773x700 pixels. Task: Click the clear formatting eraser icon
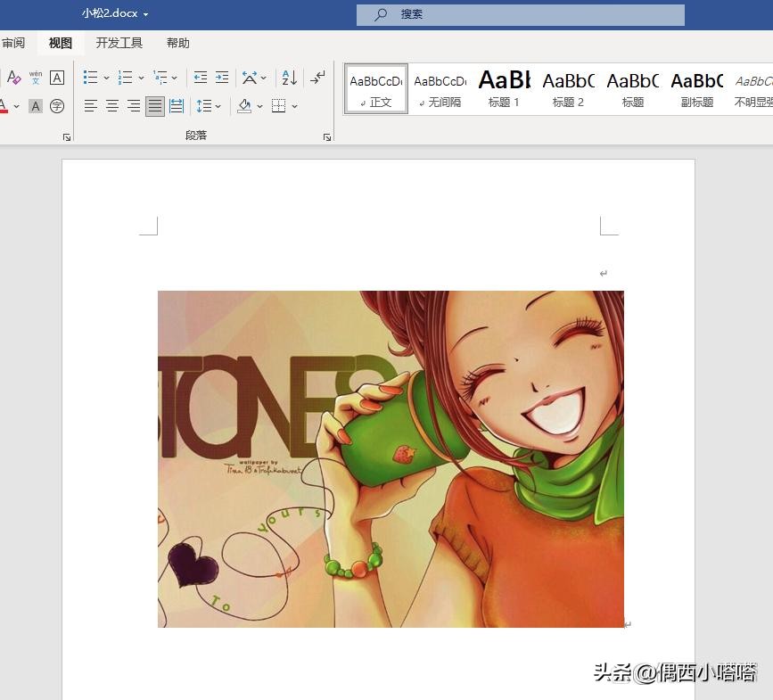13,78
